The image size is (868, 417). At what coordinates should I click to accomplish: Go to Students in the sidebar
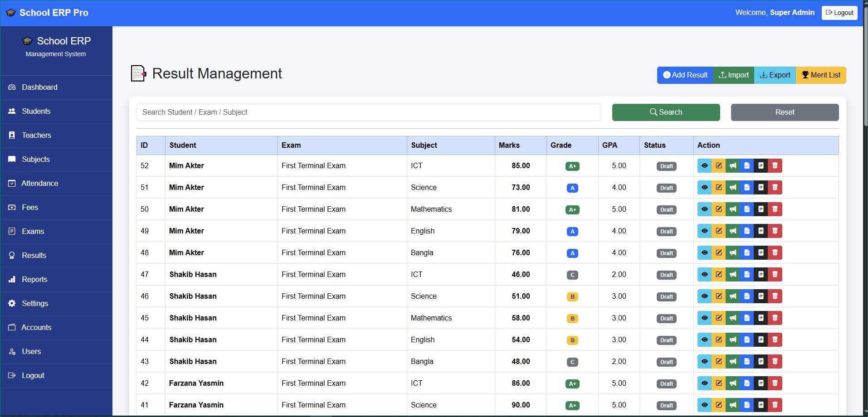56,112
